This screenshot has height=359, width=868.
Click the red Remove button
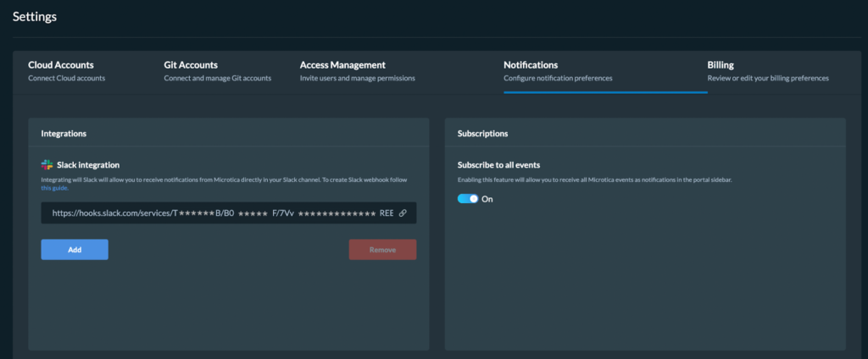(x=382, y=250)
